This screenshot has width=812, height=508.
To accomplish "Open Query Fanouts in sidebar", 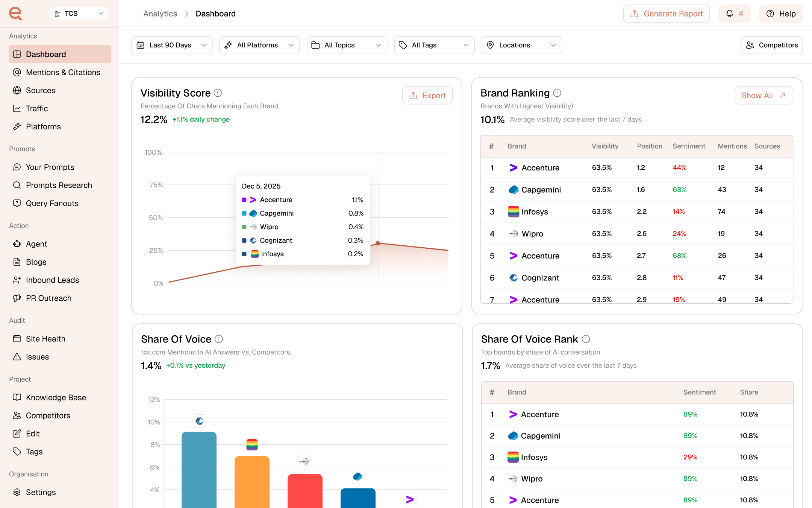I will 52,203.
